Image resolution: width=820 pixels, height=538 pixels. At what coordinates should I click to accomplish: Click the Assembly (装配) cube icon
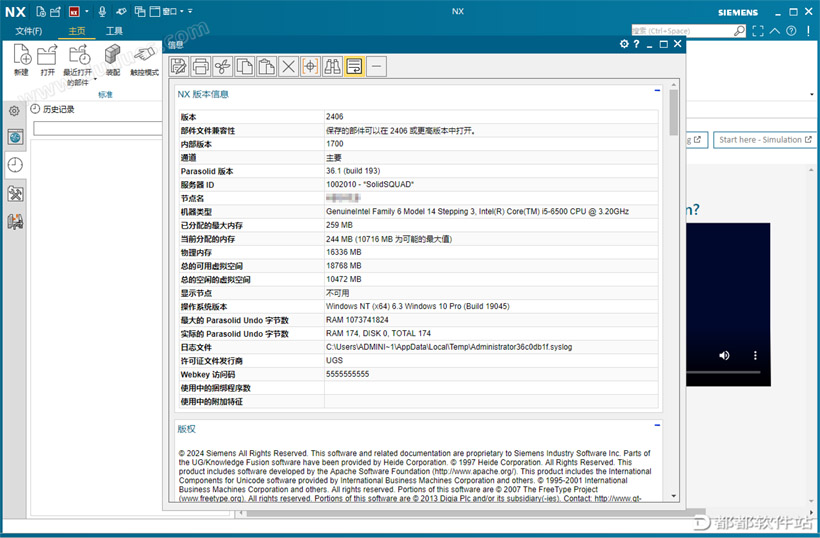(112, 54)
